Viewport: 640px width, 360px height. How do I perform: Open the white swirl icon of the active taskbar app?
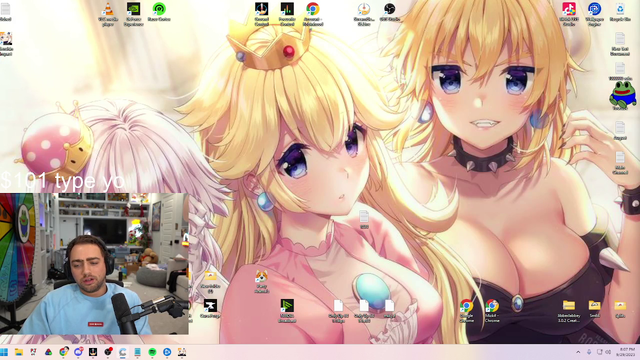pos(123,352)
